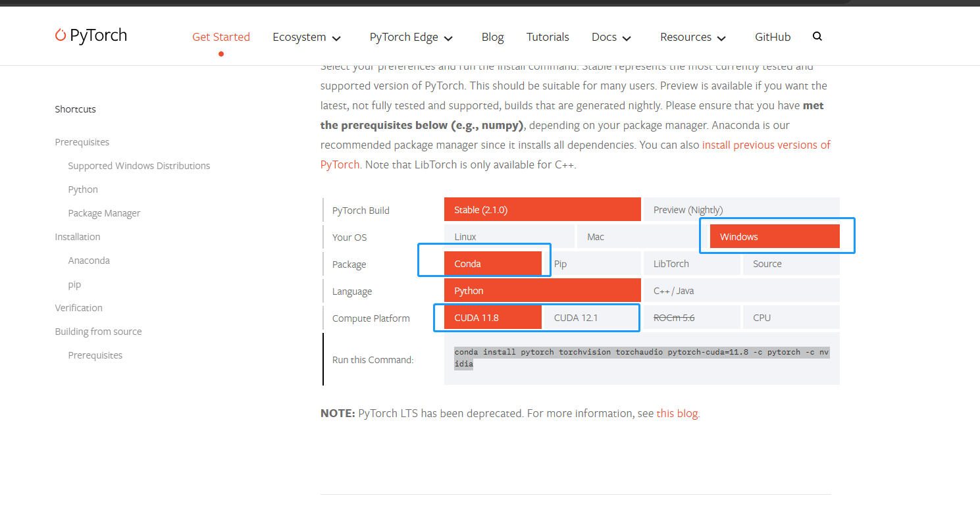Select the Pip package option
The height and width of the screenshot is (525, 980).
pyautogui.click(x=592, y=263)
